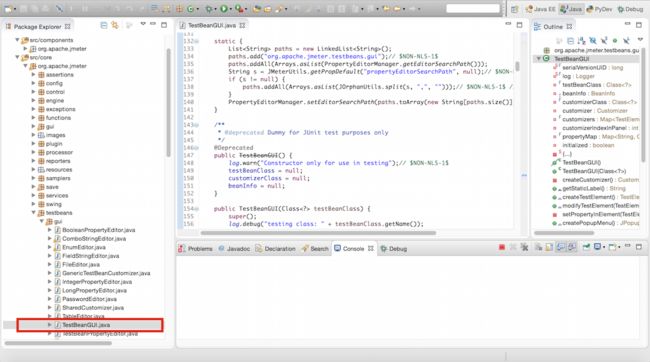This screenshot has width=650, height=362.
Task: Expand the samplers package
Action: point(34,178)
